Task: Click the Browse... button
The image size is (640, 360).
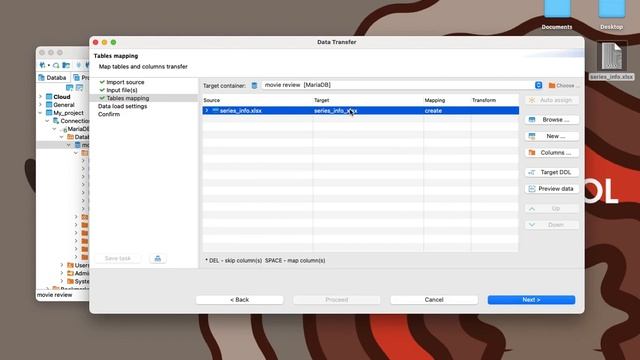Action: tap(551, 120)
